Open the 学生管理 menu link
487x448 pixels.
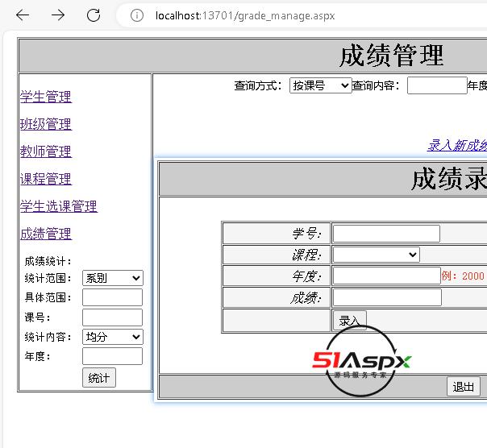[x=46, y=97]
